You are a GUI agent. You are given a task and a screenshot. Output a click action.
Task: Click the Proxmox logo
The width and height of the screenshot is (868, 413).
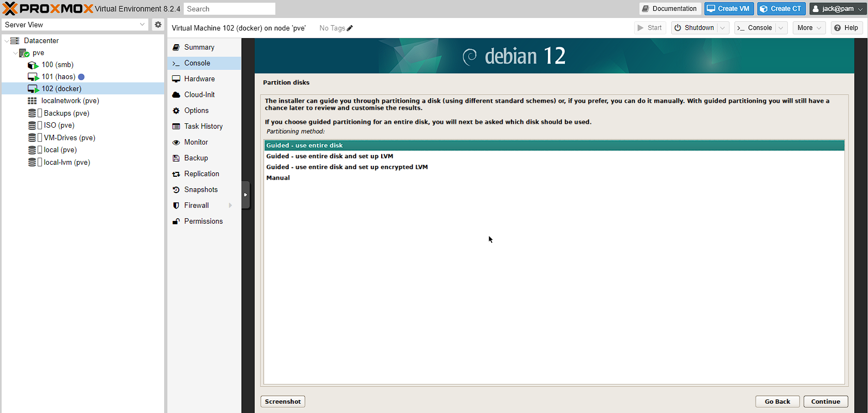click(48, 9)
